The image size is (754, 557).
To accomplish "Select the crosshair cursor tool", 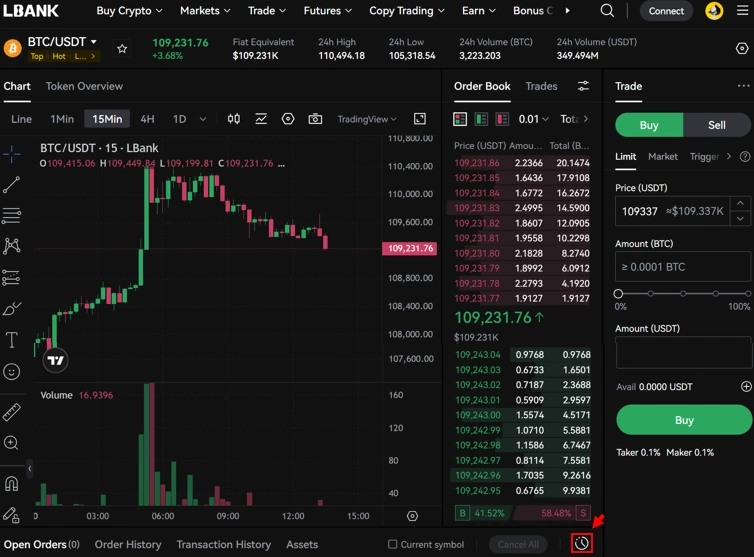I will coord(12,154).
